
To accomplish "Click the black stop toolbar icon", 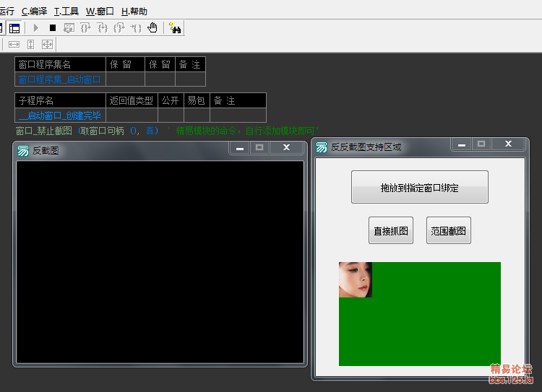I will pyautogui.click(x=53, y=27).
